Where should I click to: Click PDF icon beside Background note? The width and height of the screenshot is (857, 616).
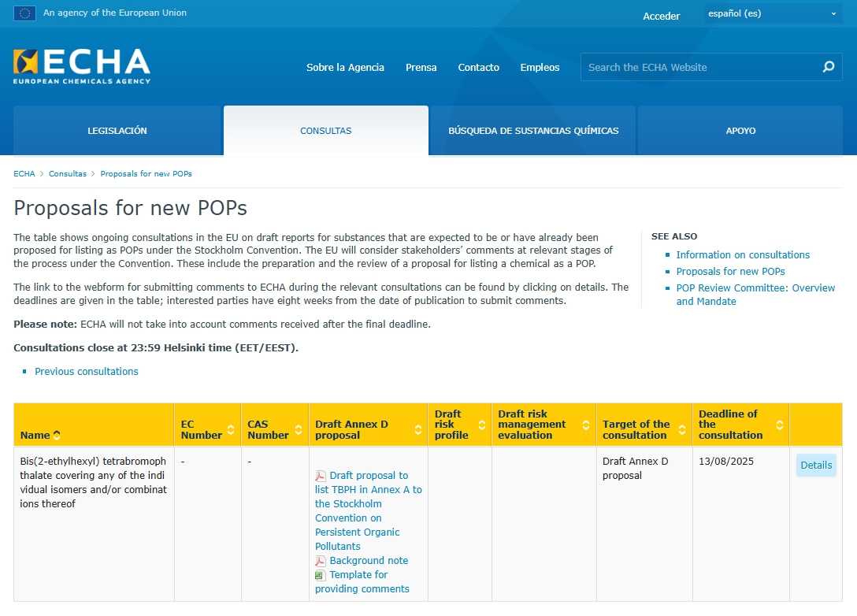(x=321, y=561)
